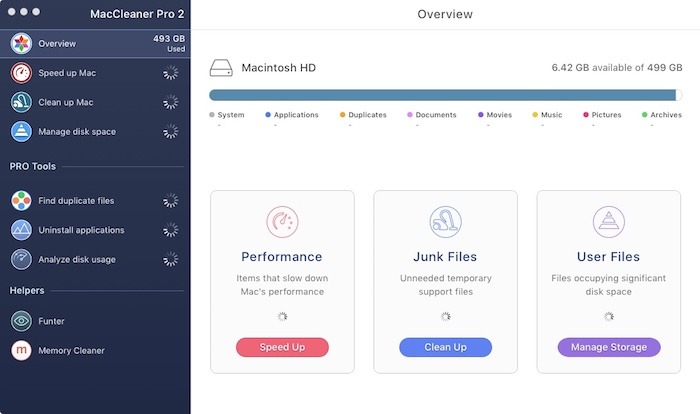Click spinner inside the Junk Files card
Screen dimensions: 700x414
click(x=446, y=317)
